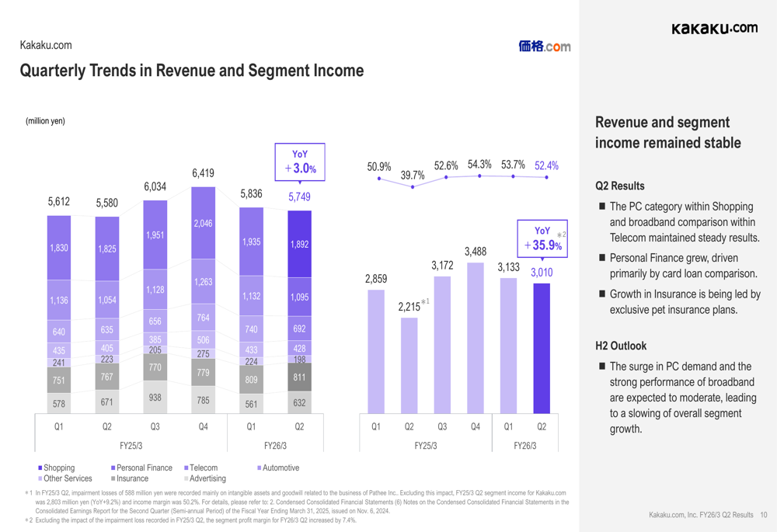Click the Personal Finance legend marker
This screenshot has width=777, height=532.
coord(113,468)
